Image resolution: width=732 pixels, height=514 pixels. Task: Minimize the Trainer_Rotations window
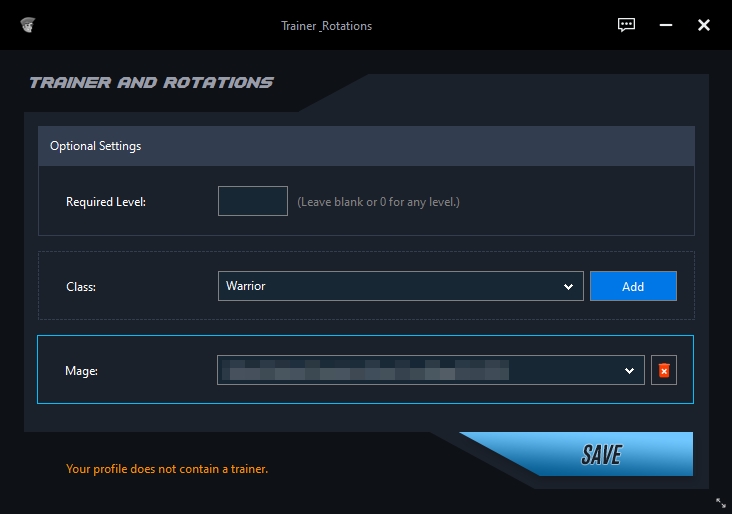pos(666,25)
